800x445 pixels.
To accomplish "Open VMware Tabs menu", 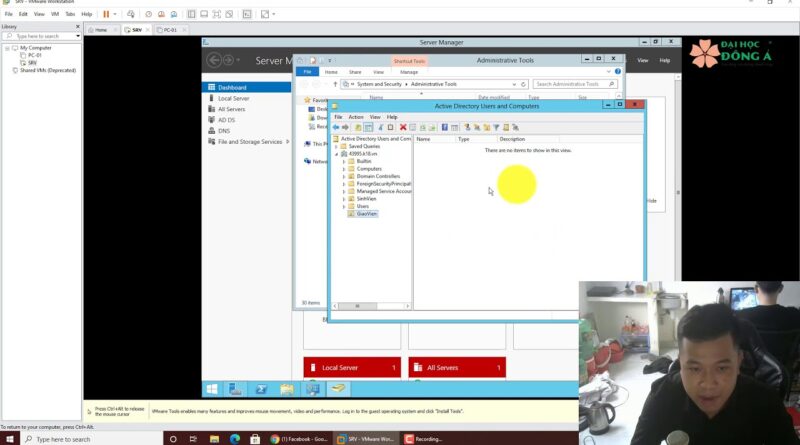I will pyautogui.click(x=70, y=14).
